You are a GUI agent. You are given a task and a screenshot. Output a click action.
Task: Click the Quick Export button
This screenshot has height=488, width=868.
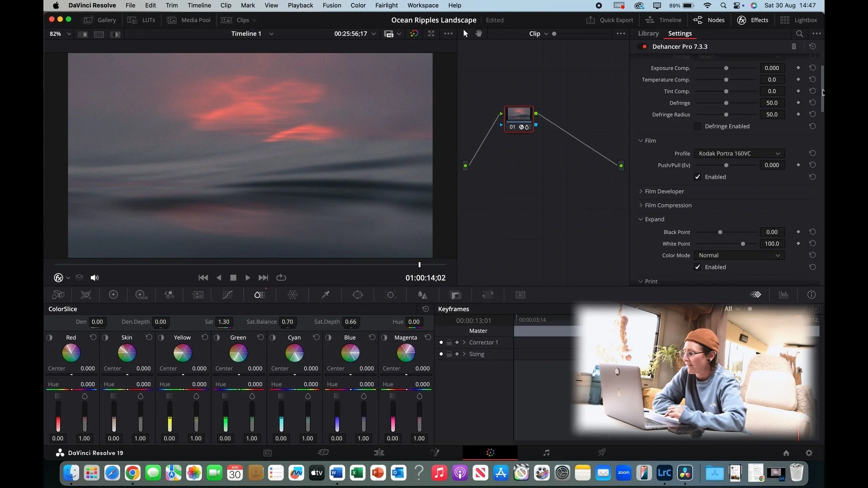pos(610,20)
